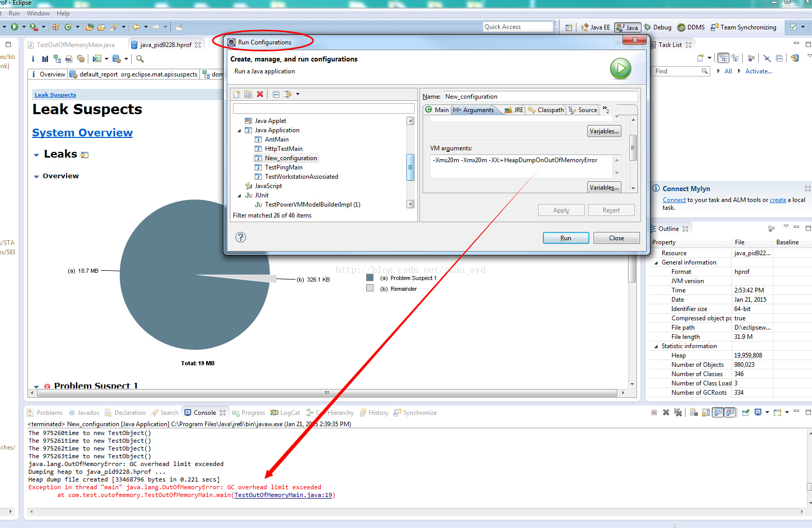Switch to the Classpath tab
812x528 pixels.
click(x=546, y=110)
